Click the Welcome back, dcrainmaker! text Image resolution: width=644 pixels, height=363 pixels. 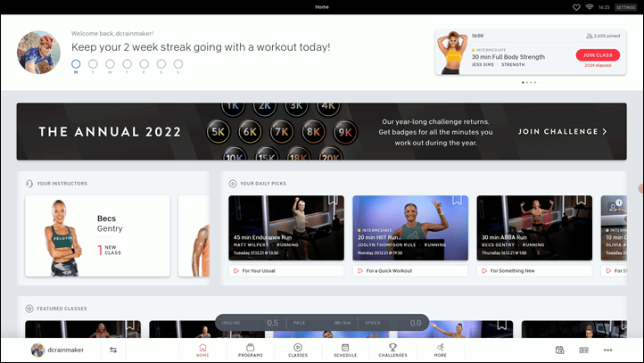tap(112, 34)
